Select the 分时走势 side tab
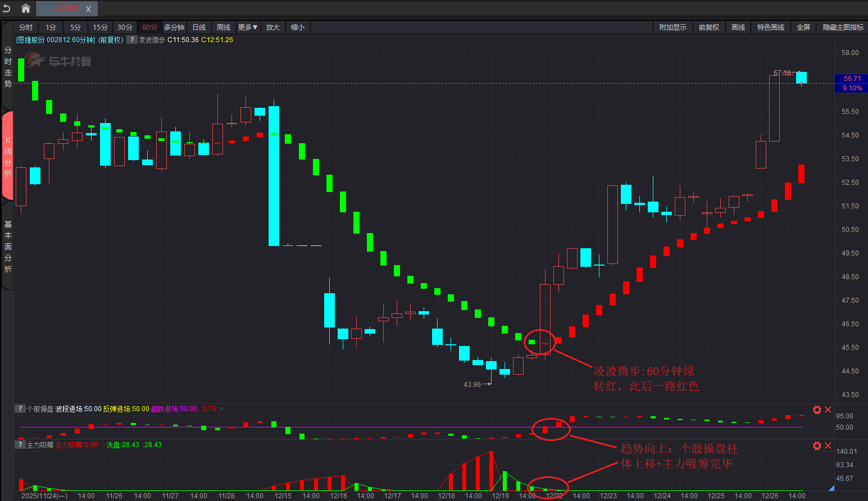 click(x=8, y=67)
